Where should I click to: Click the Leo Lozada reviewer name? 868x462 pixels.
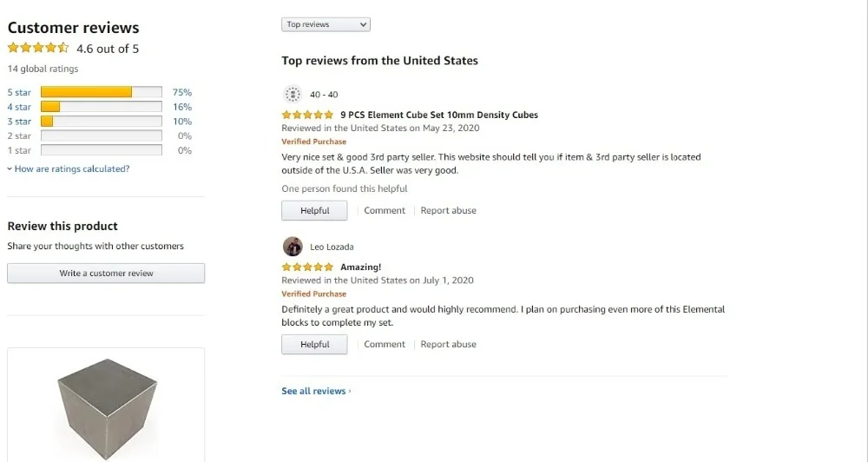[332, 247]
